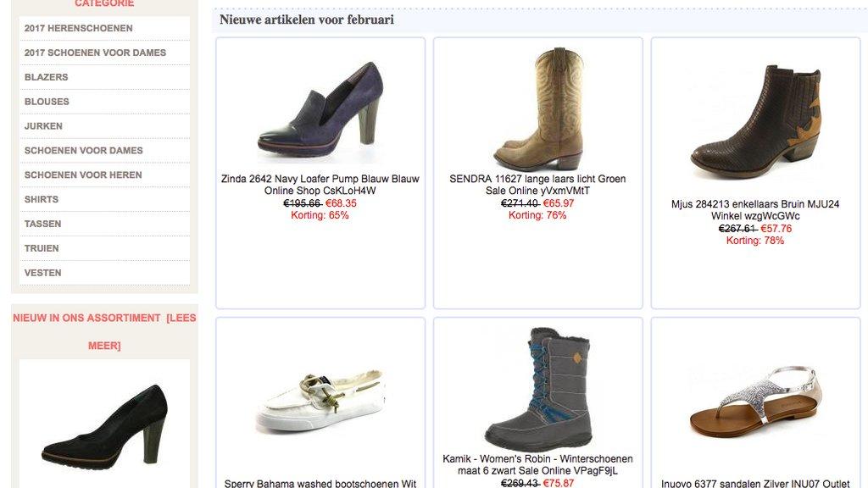868x488 pixels.
Task: Click the black pump in new assortment
Action: point(104,425)
